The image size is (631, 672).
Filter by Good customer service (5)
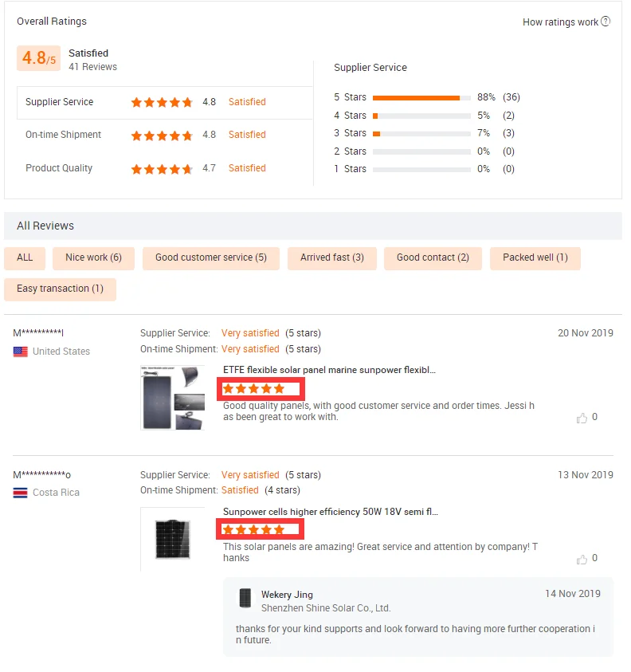(x=211, y=258)
